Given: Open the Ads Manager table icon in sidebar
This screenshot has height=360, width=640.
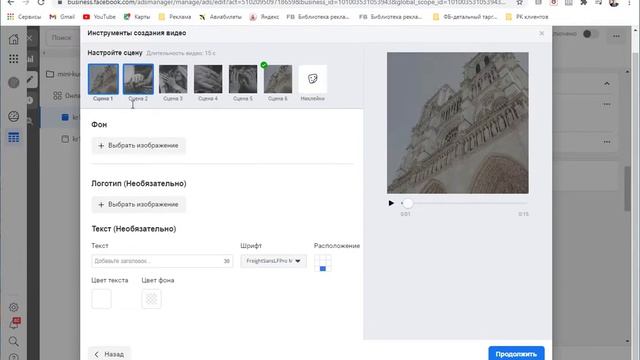Looking at the screenshot, I should point(13,138).
